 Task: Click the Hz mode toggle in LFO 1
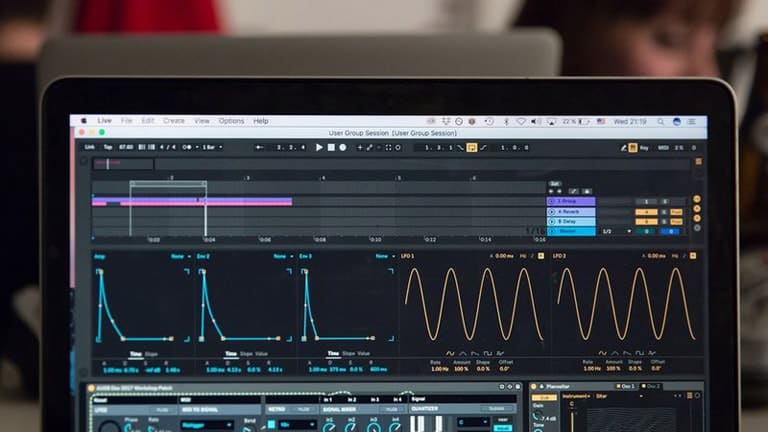pyautogui.click(x=523, y=256)
